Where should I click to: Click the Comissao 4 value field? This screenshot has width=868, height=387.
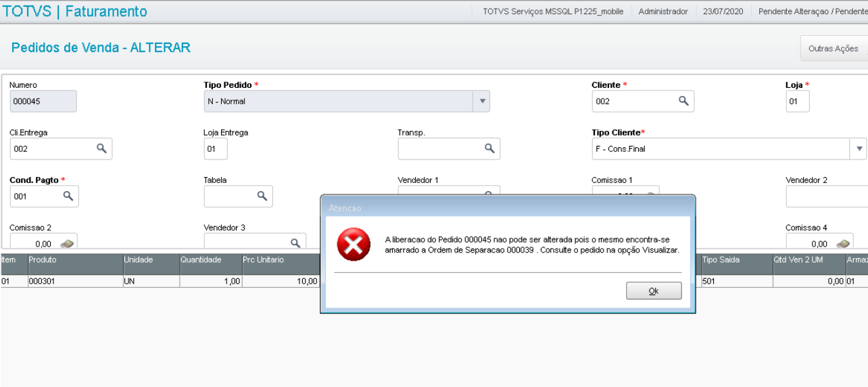click(819, 241)
